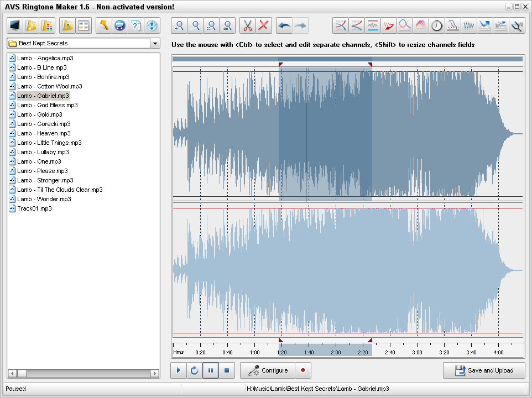The image size is (532, 398).
Task: Click the 3:00 mark on the timeline ruler
Action: [417, 352]
